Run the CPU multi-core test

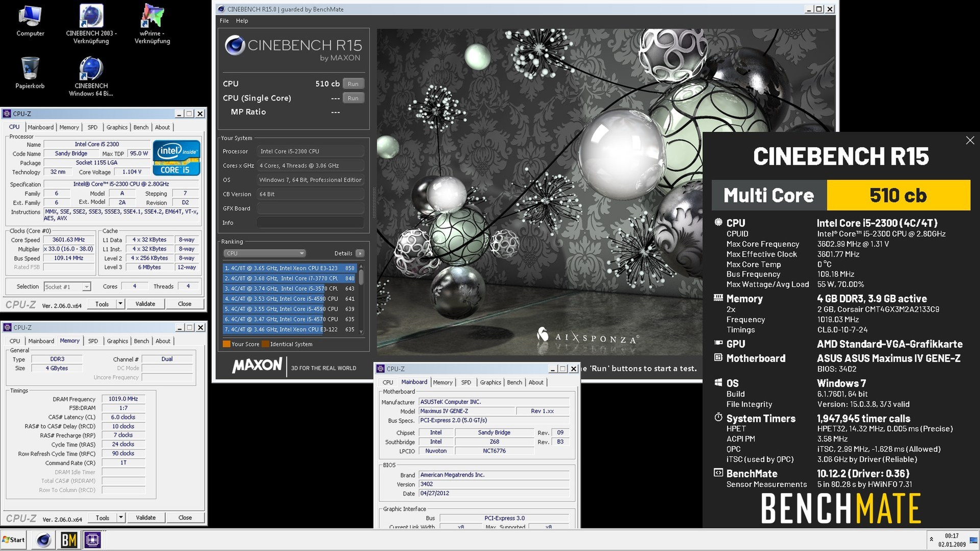coord(353,84)
